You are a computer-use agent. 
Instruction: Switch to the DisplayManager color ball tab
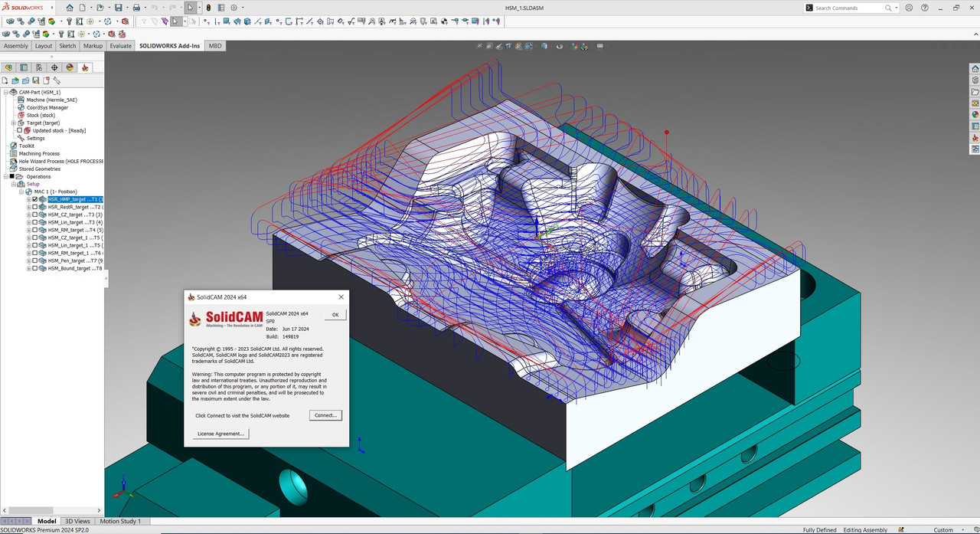[x=70, y=67]
